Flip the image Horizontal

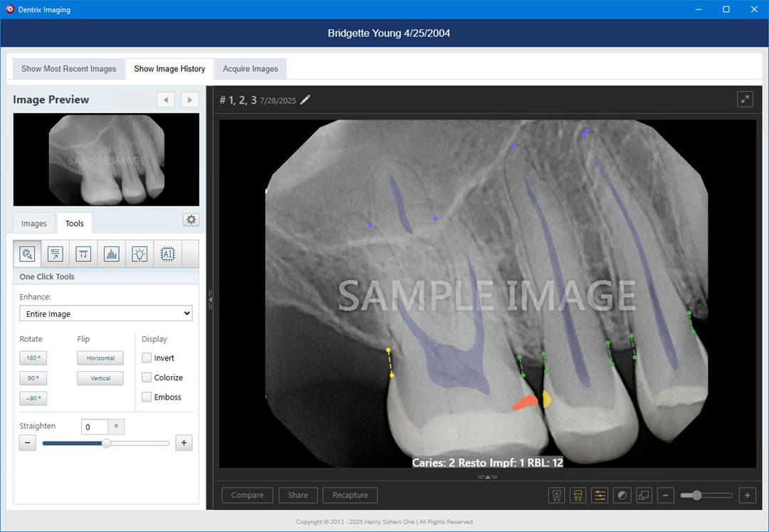pyautogui.click(x=100, y=358)
